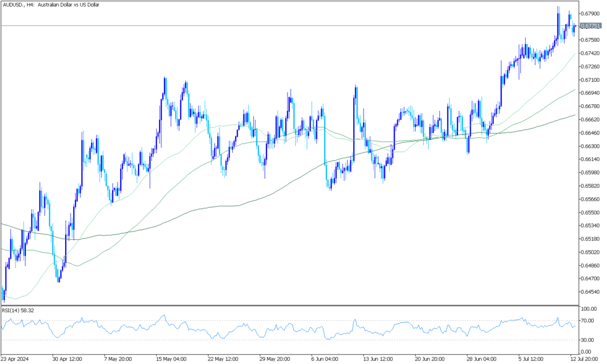
Task: Click the 0.67100 price axis label
Action: (590, 79)
